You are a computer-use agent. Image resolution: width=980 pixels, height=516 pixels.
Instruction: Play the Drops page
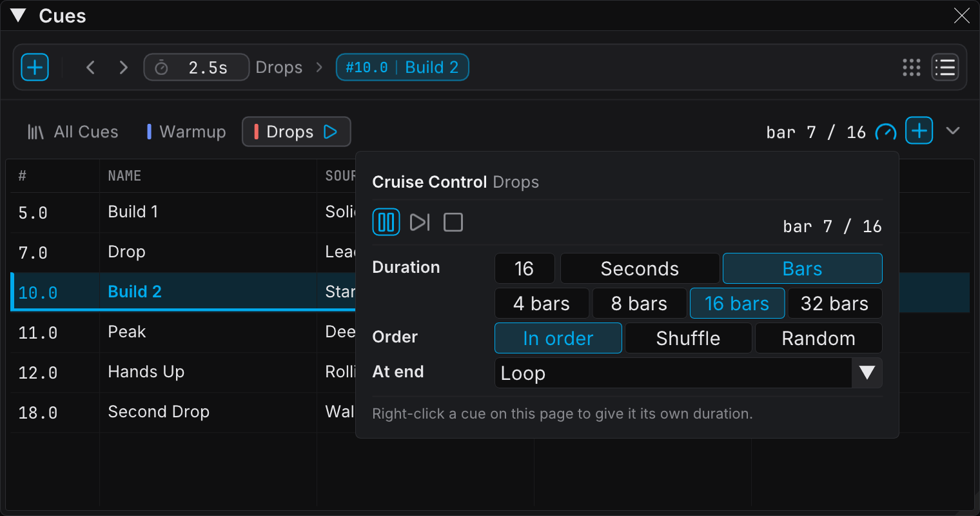coord(330,132)
